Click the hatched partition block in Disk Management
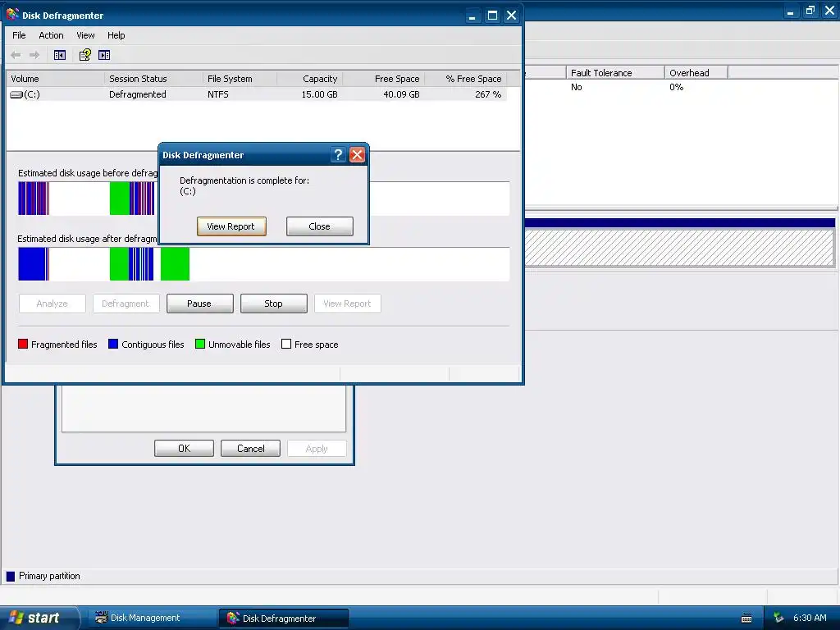 coord(679,248)
